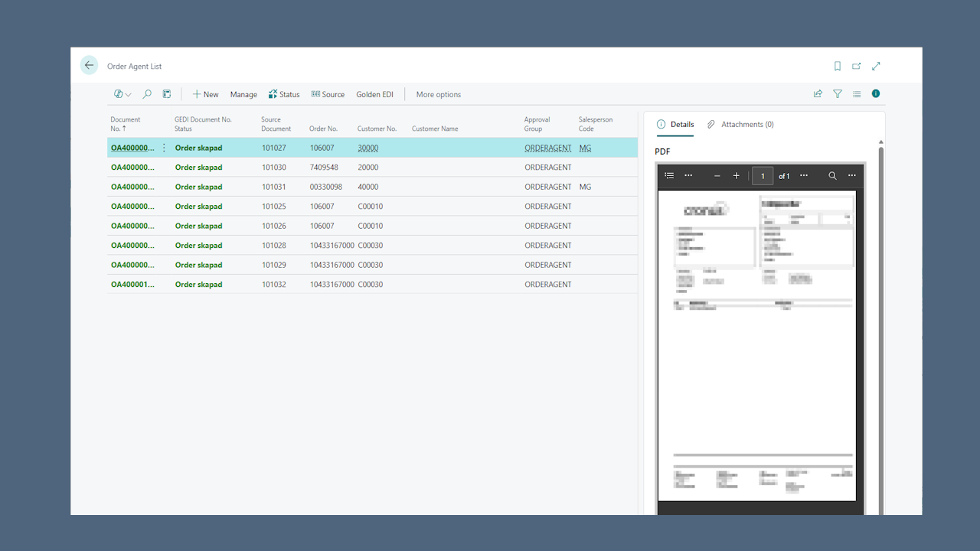This screenshot has width=980, height=551.
Task: Click the ellipsis next to PDF contents icon
Action: (688, 175)
